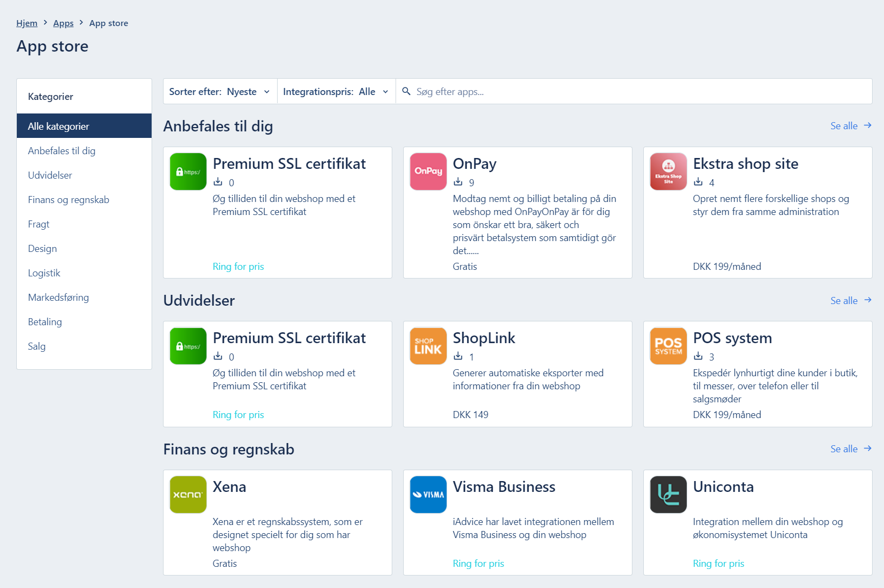This screenshot has height=588, width=884.
Task: Open the Xena app title
Action: (229, 486)
